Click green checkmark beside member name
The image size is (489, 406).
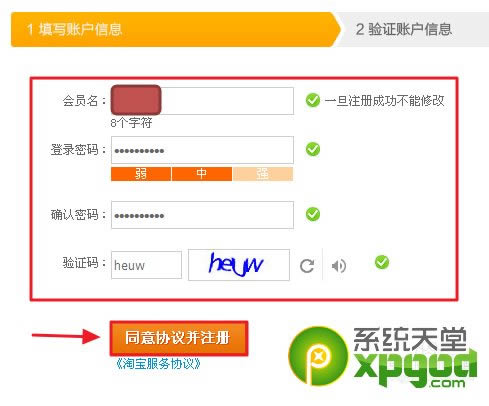coord(313,100)
